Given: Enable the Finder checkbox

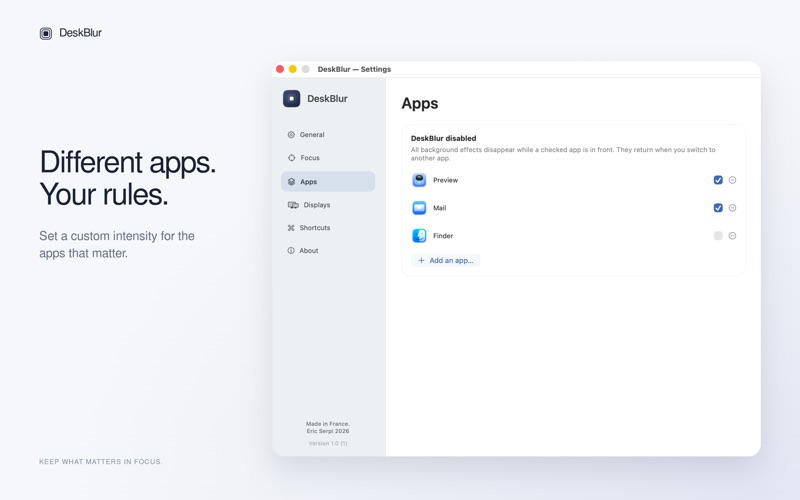Looking at the screenshot, I should (718, 236).
